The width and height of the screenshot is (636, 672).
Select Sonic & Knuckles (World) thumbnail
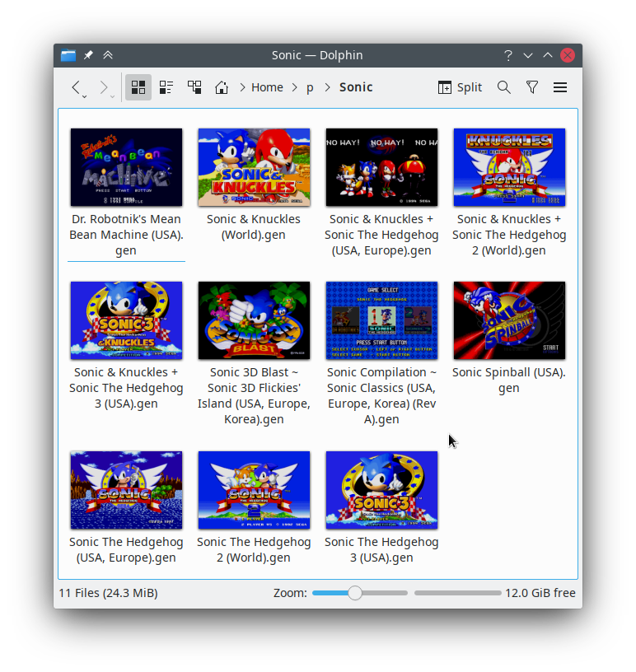[x=254, y=167]
